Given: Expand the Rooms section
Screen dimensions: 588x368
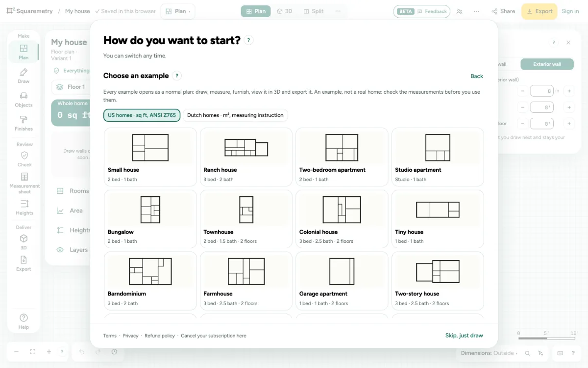Looking at the screenshot, I should (x=73, y=191).
